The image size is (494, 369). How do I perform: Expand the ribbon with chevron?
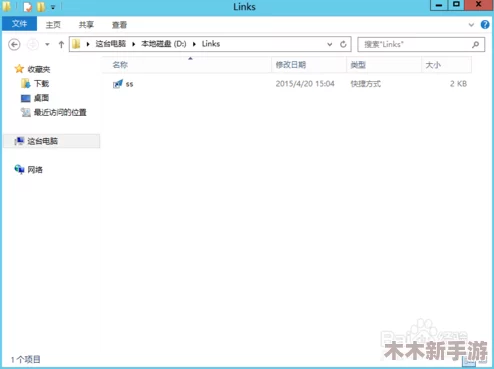click(x=471, y=25)
